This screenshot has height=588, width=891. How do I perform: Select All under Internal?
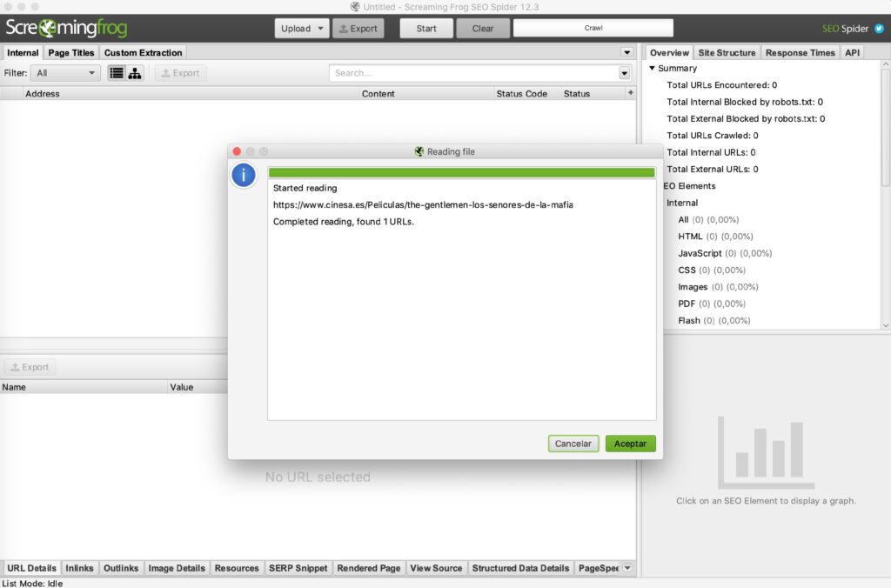(708, 220)
